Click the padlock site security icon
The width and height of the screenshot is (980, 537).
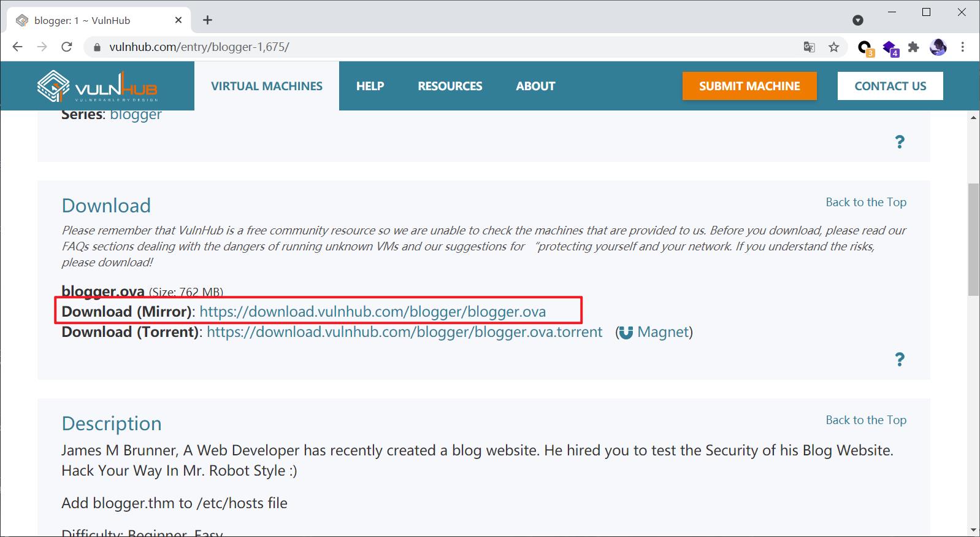(97, 47)
